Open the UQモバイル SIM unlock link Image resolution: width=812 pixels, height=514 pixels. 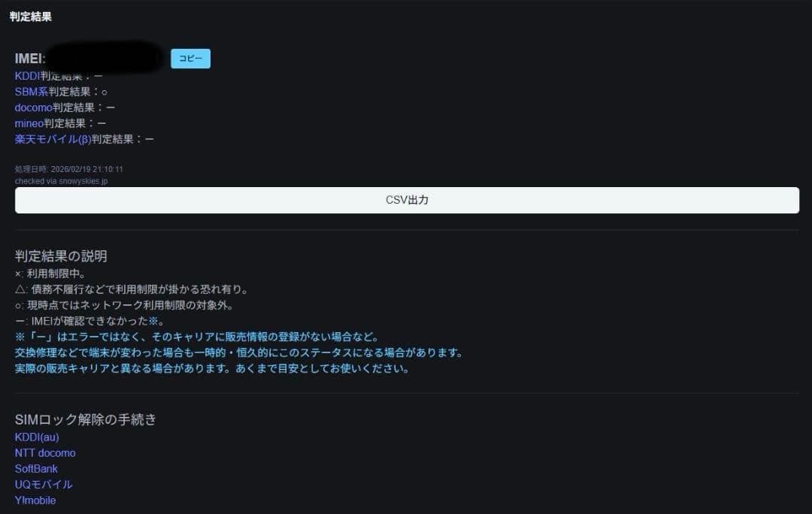pyautogui.click(x=42, y=484)
